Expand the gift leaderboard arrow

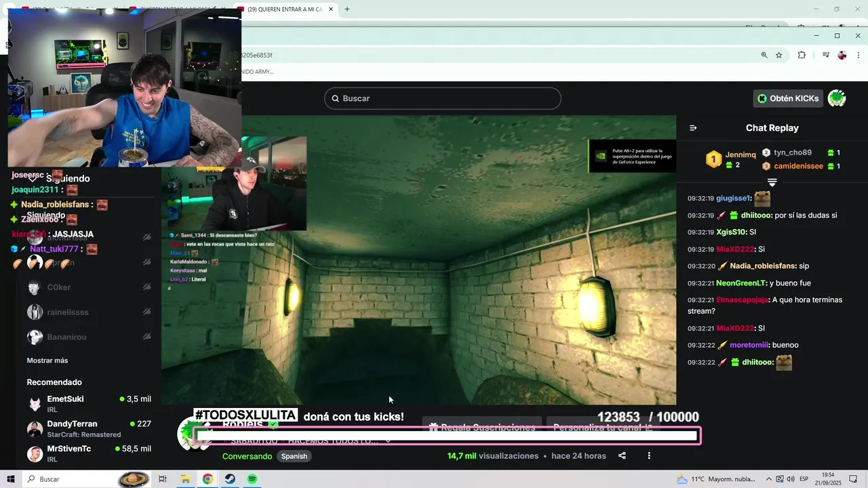click(772, 182)
